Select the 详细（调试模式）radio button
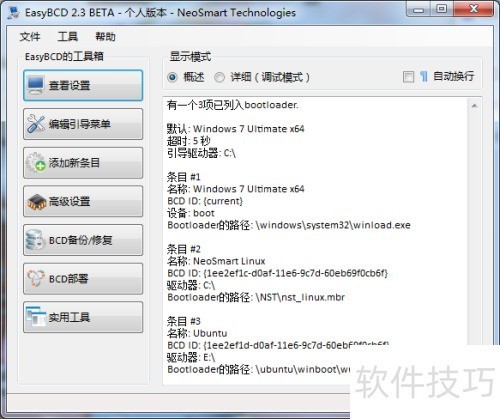Viewport: 500px width, 419px height. 219,77
